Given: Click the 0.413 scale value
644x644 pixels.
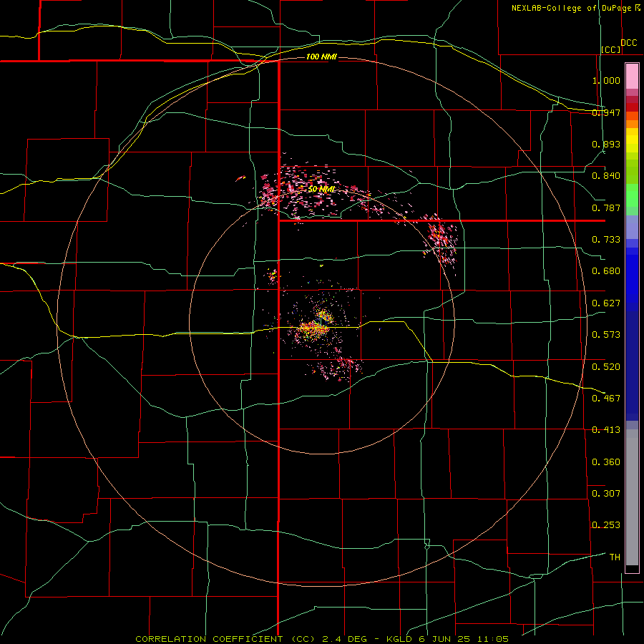Looking at the screenshot, I should click(606, 430).
